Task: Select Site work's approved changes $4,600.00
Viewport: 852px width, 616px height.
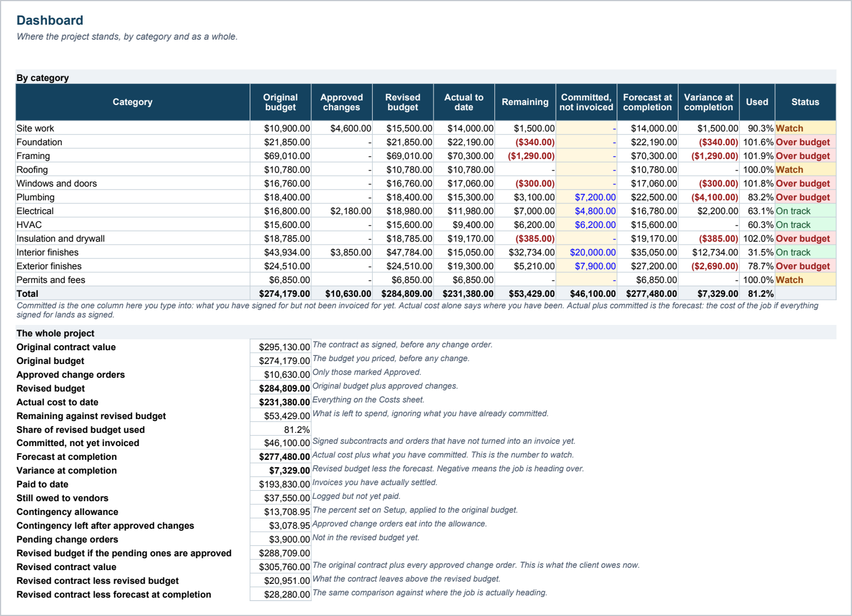Action: click(342, 128)
